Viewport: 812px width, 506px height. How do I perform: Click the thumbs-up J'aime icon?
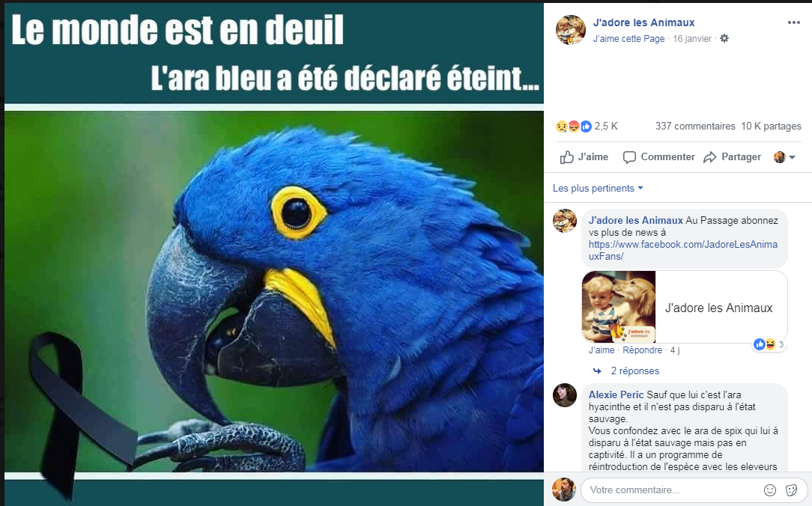pyautogui.click(x=567, y=157)
